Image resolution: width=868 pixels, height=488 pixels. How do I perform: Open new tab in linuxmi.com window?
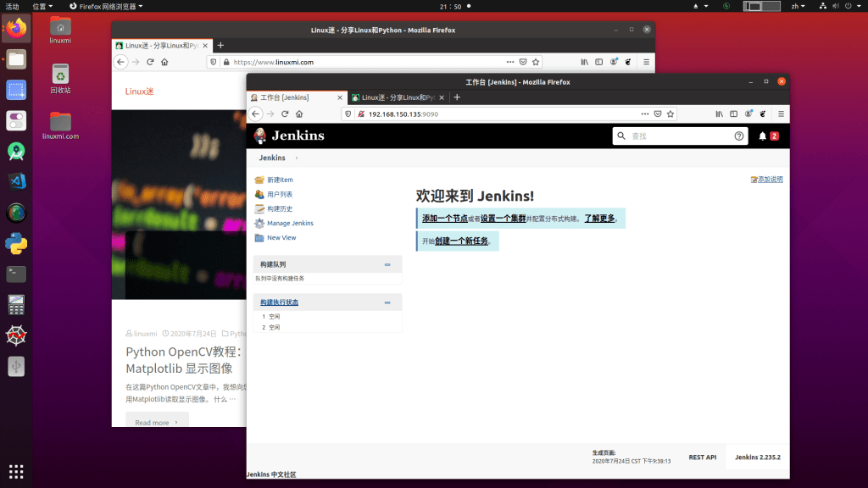coord(220,46)
